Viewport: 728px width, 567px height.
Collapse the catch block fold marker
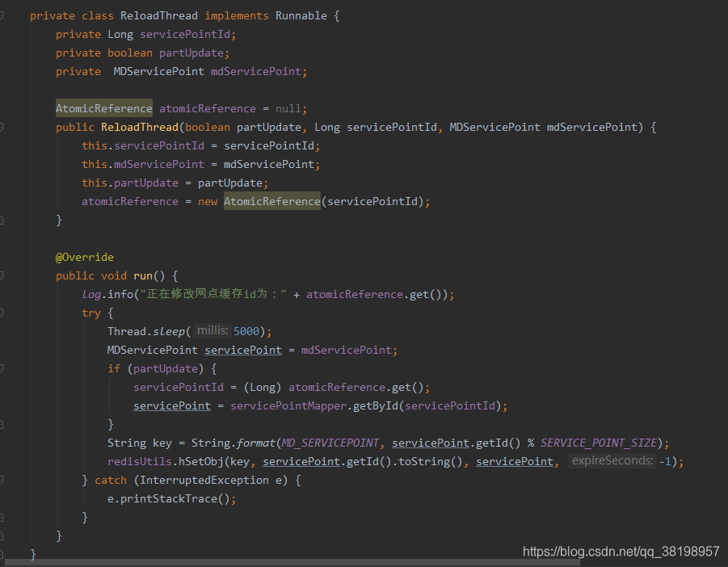(x=2, y=480)
